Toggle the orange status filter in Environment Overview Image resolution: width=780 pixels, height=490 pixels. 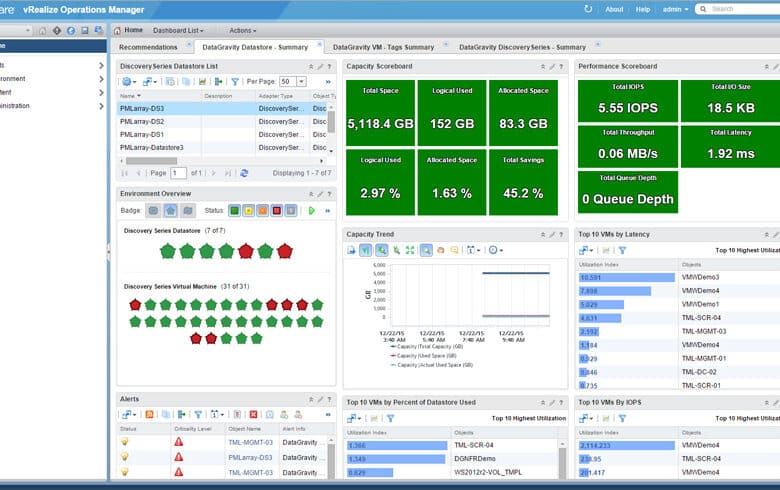262,211
